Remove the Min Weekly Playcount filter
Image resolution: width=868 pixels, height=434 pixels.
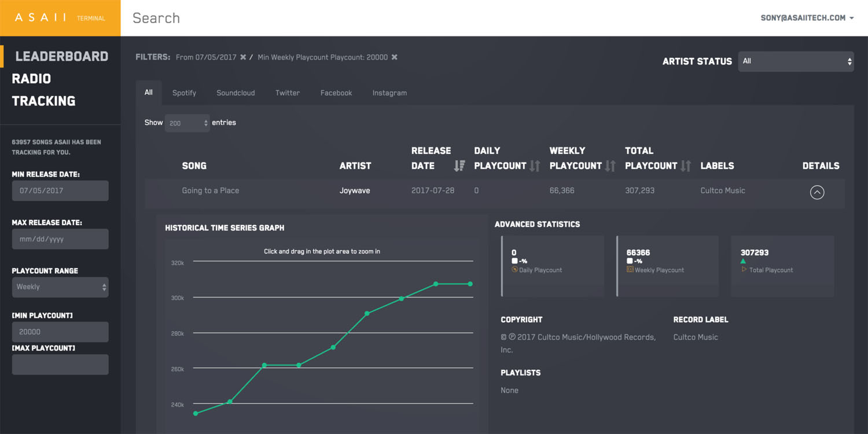(394, 57)
